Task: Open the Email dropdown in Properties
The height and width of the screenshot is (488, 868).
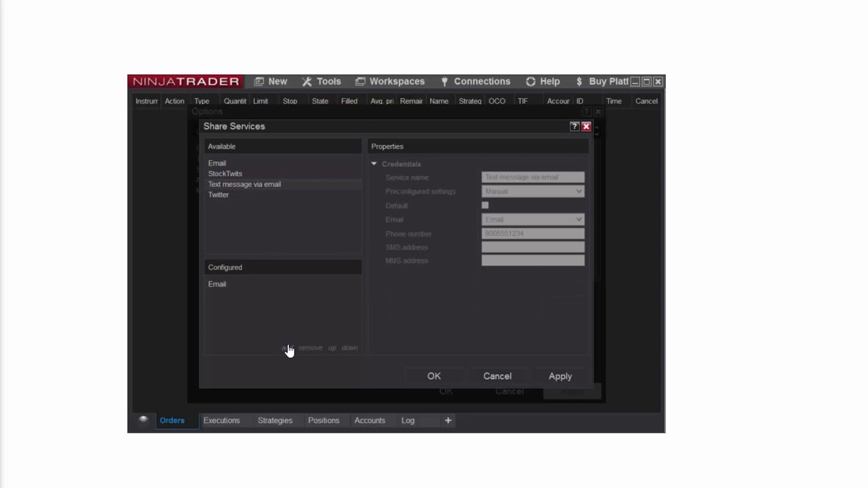Action: point(532,220)
